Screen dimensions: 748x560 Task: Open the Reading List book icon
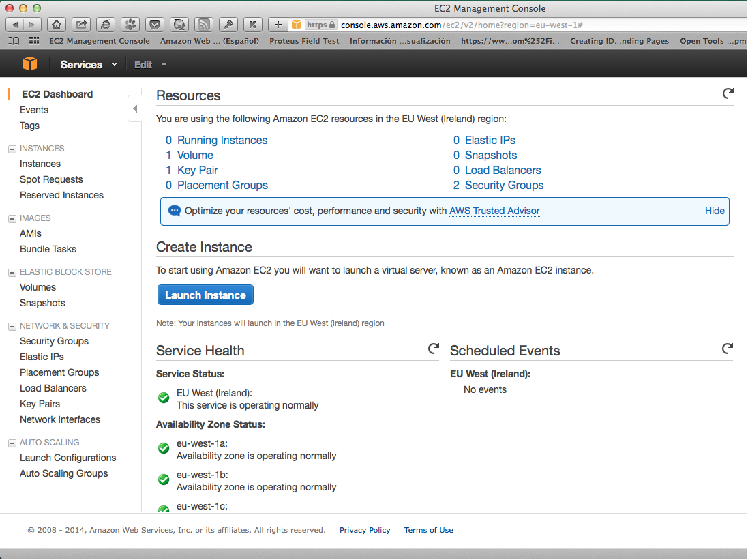13,41
